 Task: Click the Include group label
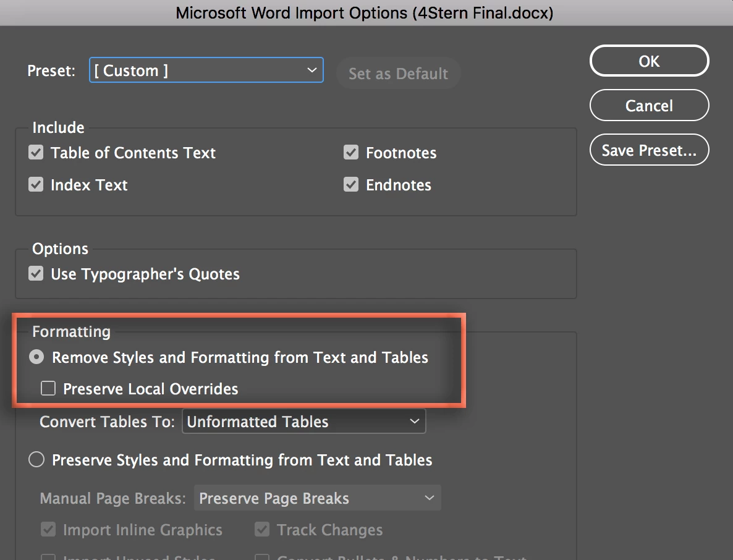pos(59,127)
